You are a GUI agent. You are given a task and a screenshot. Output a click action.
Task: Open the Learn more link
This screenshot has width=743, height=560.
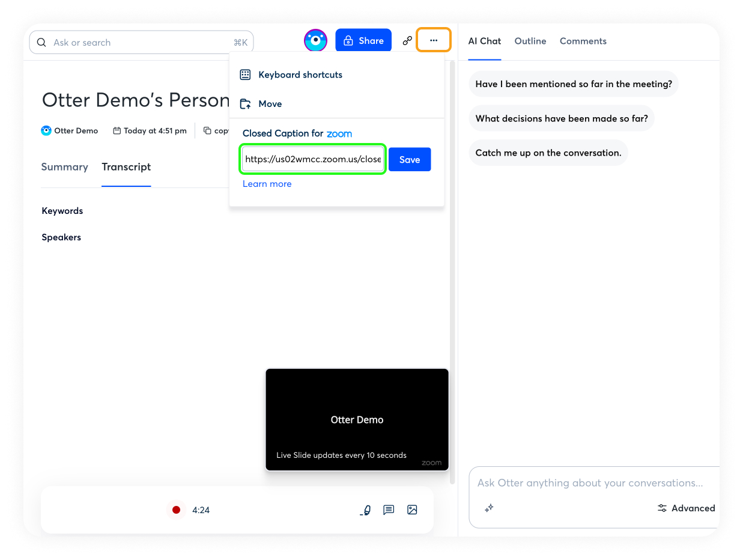point(267,184)
